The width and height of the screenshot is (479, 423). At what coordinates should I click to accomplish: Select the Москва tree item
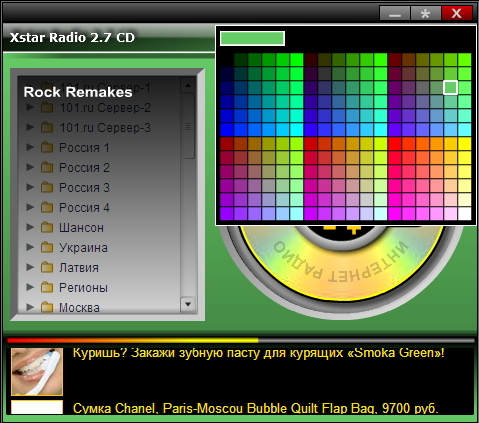79,307
